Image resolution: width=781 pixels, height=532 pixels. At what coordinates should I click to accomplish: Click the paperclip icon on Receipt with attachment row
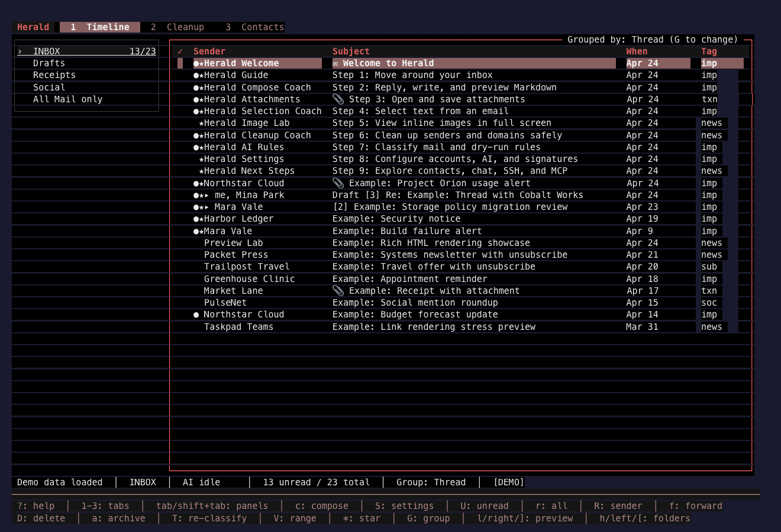click(338, 290)
